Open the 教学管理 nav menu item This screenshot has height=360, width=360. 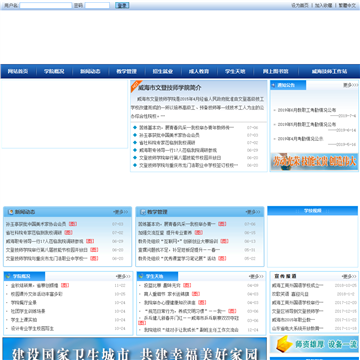126,71
